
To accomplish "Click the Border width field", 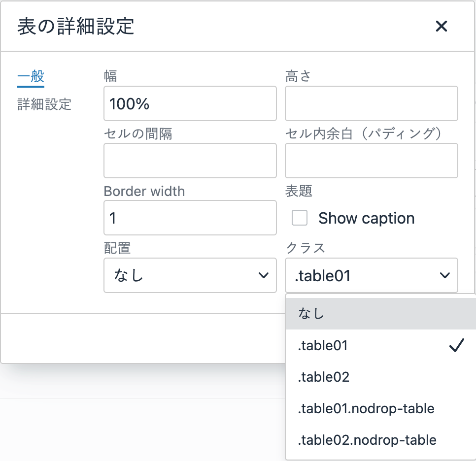I will [x=190, y=218].
